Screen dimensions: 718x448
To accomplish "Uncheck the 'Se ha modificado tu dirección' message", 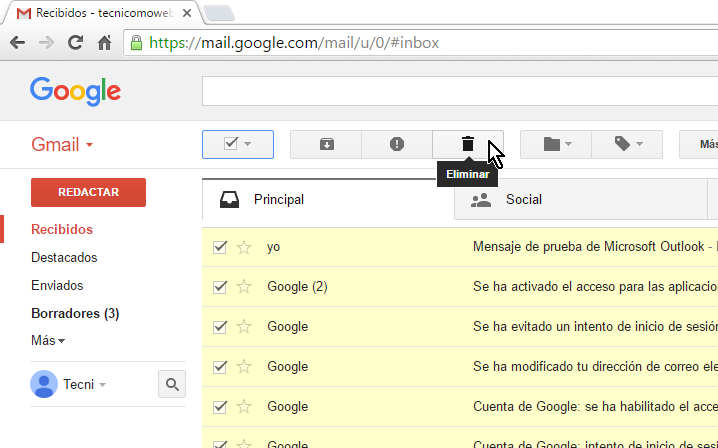I will (220, 366).
